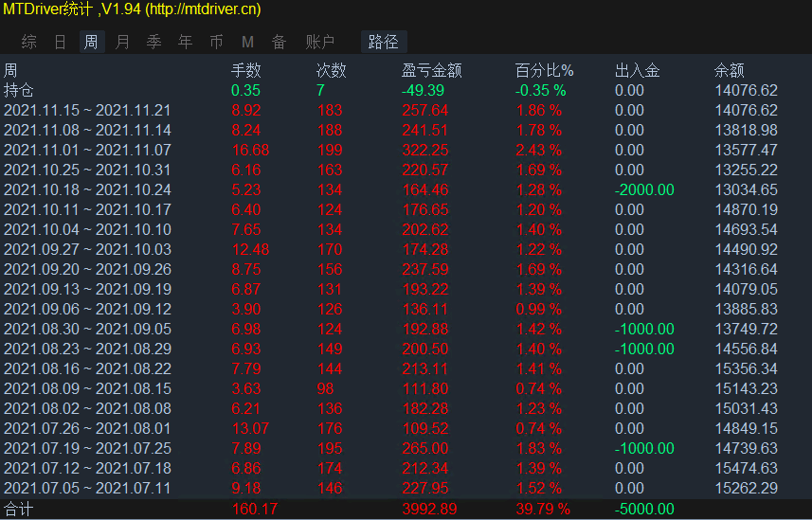The width and height of the screenshot is (812, 520).
Task: Click the 百分比% column header
Action: tap(544, 70)
